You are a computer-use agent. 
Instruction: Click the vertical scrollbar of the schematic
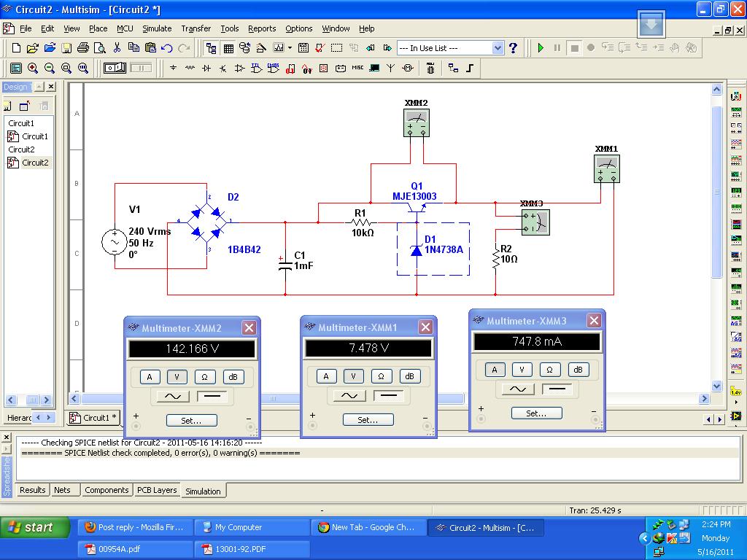coord(717,190)
